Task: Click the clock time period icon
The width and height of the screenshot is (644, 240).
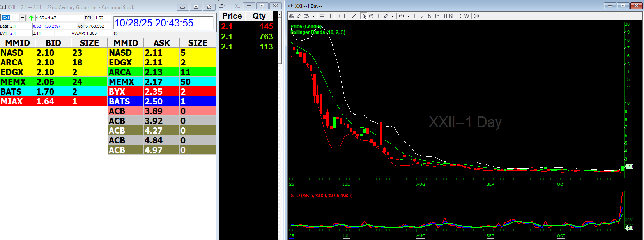Action: click(402, 16)
